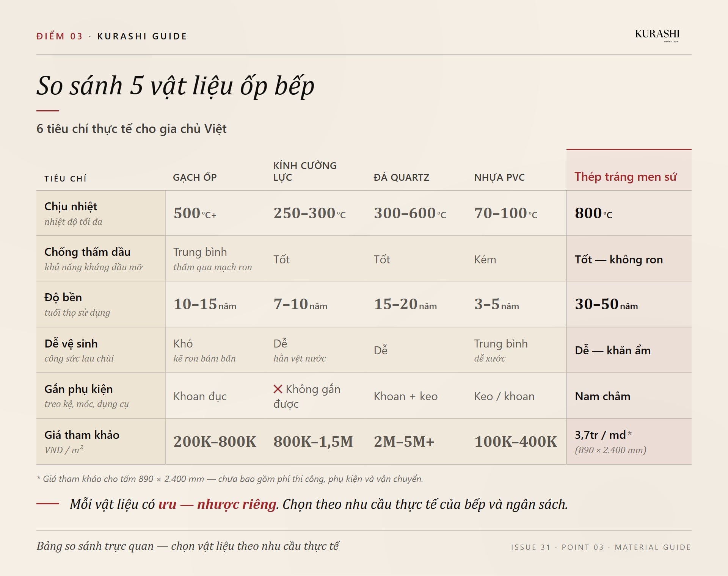This screenshot has height=576, width=728.
Task: Click the 'Keo / khoan' cell
Action: 504,396
